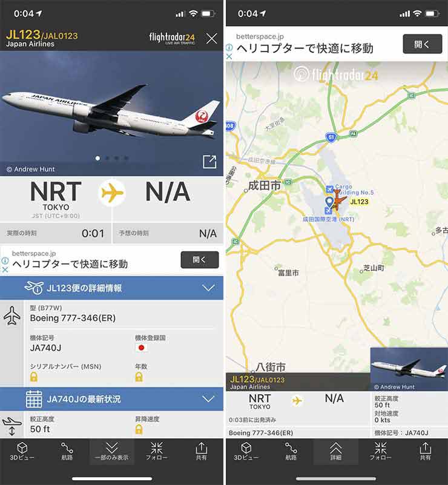
Task: Collapse details with 一部のみ表示 button
Action: (x=112, y=451)
